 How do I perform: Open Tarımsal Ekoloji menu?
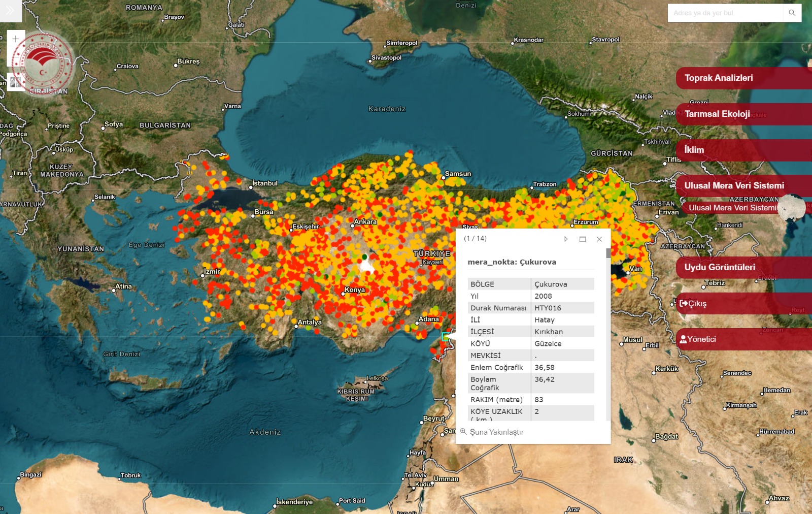tap(717, 114)
